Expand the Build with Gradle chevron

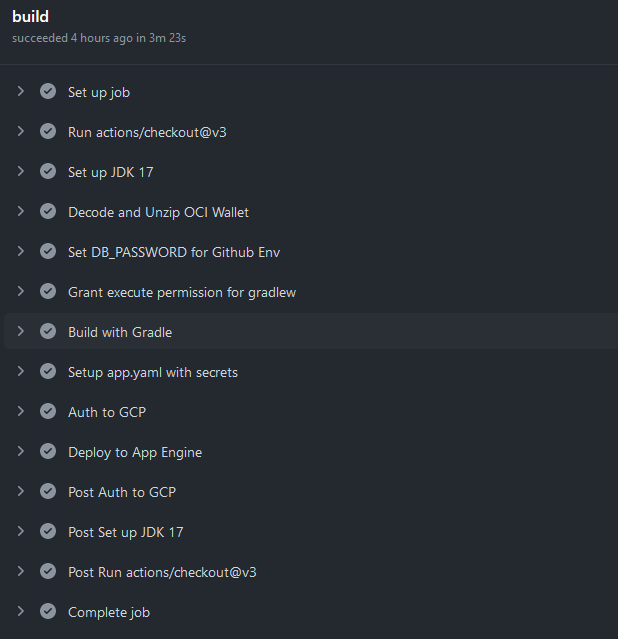pos(21,331)
